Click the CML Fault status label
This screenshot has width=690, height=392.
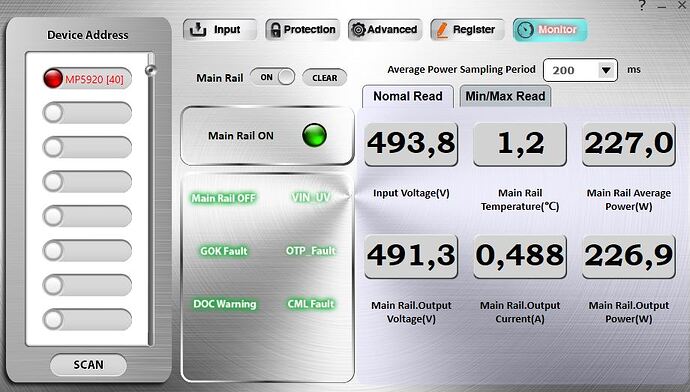(x=311, y=304)
